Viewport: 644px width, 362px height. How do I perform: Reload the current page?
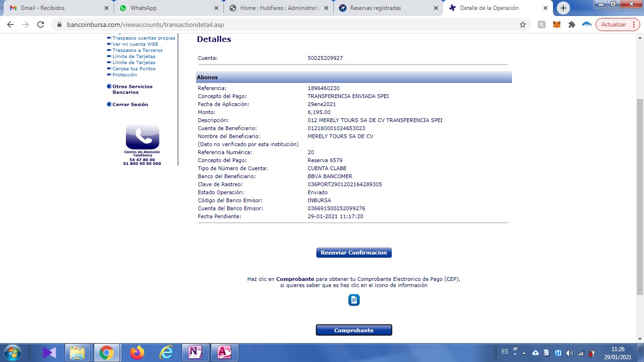point(41,25)
